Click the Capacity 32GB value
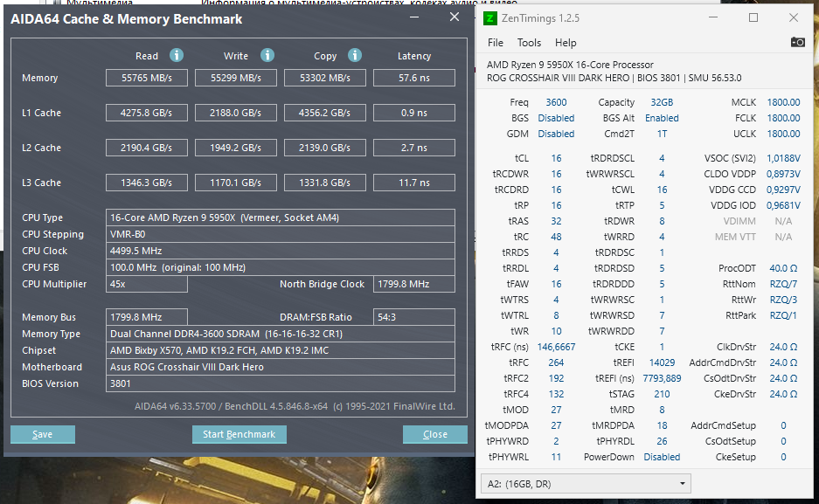 click(x=662, y=102)
